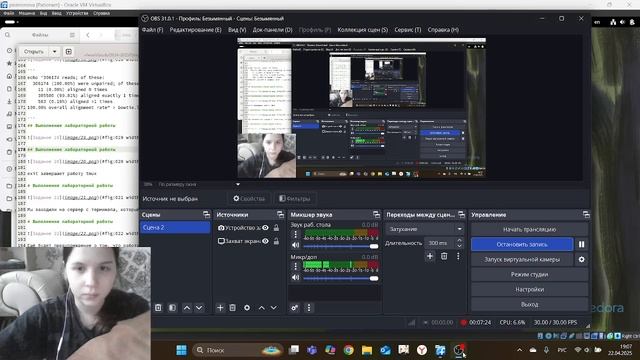Image resolution: width=640 pixels, height=360 pixels.
Task: Click Остановить запись button
Action: pos(522,244)
